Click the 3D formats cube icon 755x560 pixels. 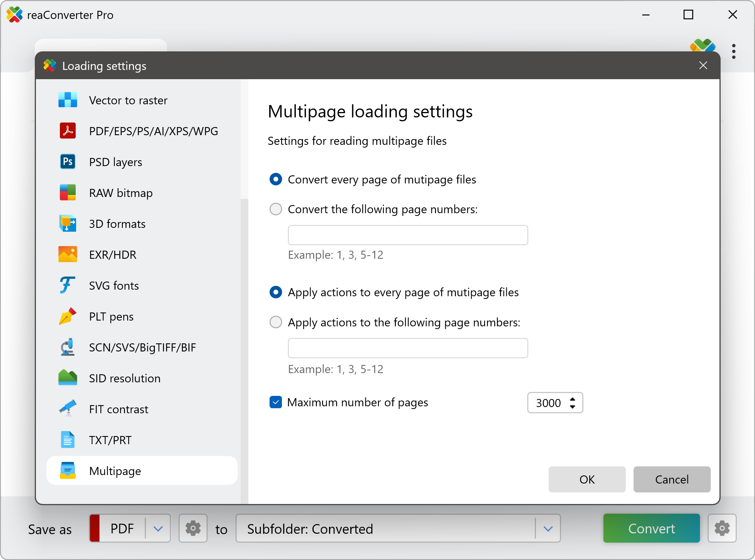point(68,224)
